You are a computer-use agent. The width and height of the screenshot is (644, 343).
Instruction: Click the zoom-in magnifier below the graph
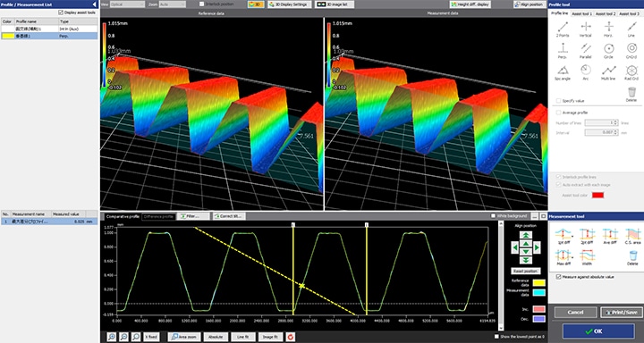pos(111,337)
